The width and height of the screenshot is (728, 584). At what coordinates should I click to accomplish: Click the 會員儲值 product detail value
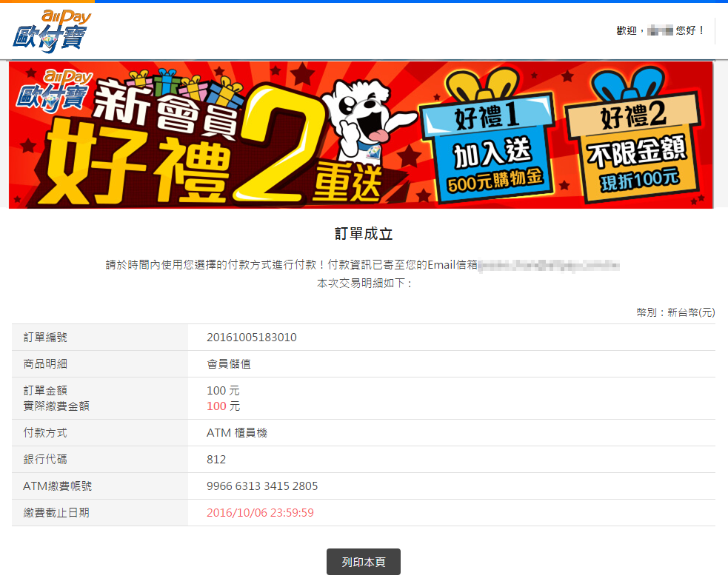coord(229,364)
